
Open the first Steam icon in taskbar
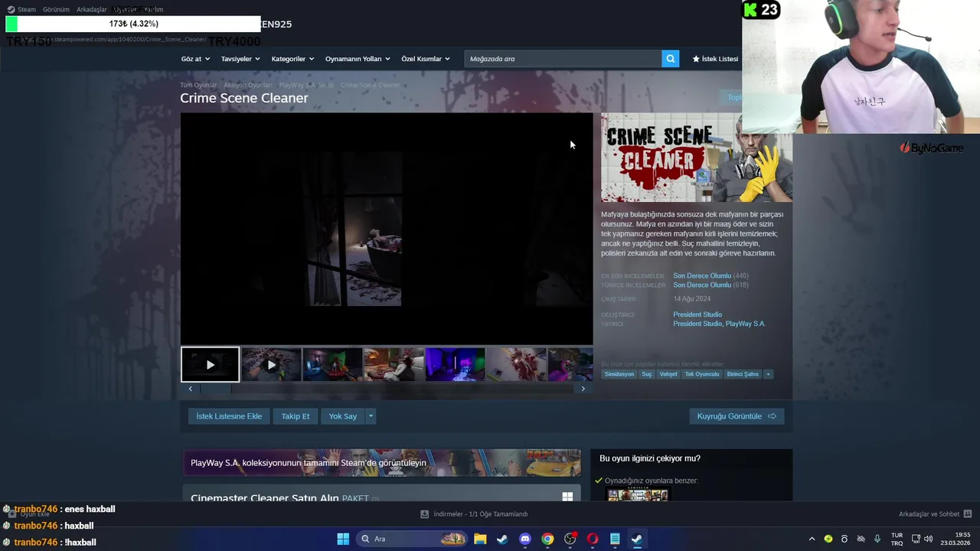point(502,539)
